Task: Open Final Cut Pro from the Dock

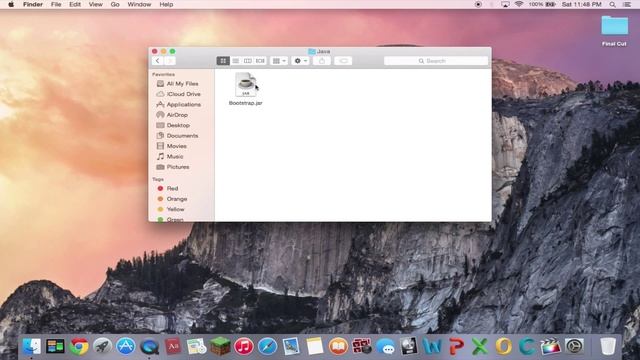Action: click(551, 347)
